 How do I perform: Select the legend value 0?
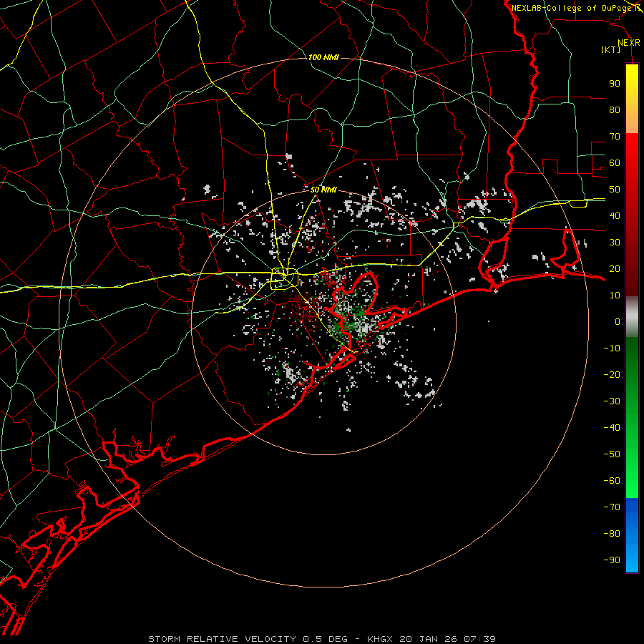[618, 322]
